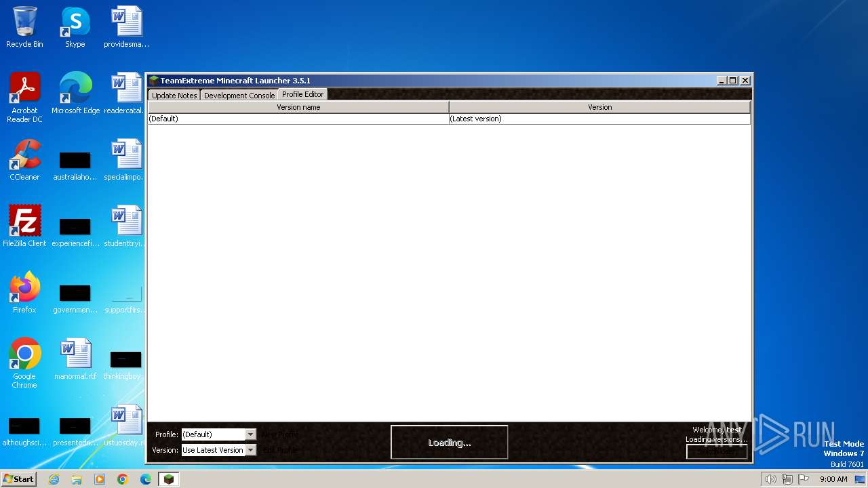Launch Skype from the desktop
The image size is (868, 488).
point(75,27)
